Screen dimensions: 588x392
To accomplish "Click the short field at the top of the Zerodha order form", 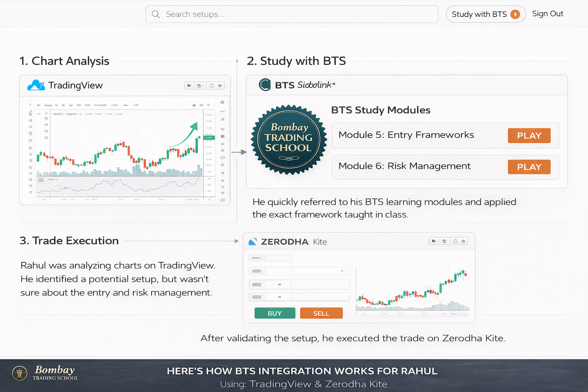I will [270, 258].
